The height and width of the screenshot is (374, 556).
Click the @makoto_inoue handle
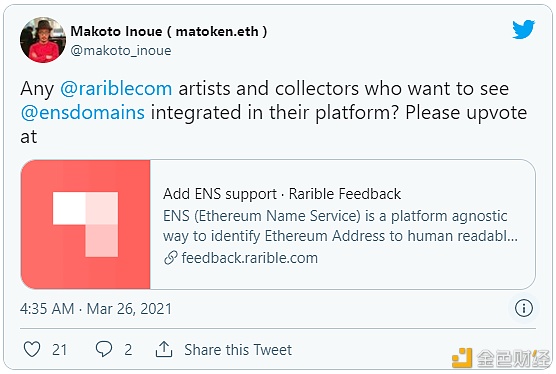tap(121, 51)
